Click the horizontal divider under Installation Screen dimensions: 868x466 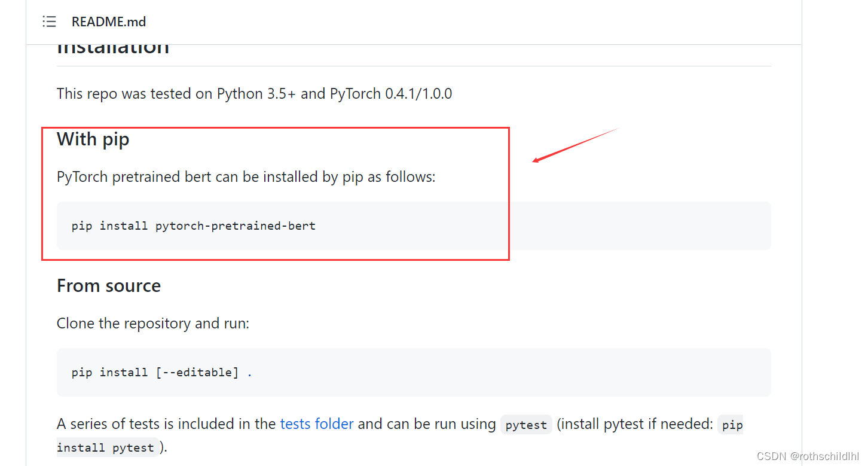[x=414, y=66]
